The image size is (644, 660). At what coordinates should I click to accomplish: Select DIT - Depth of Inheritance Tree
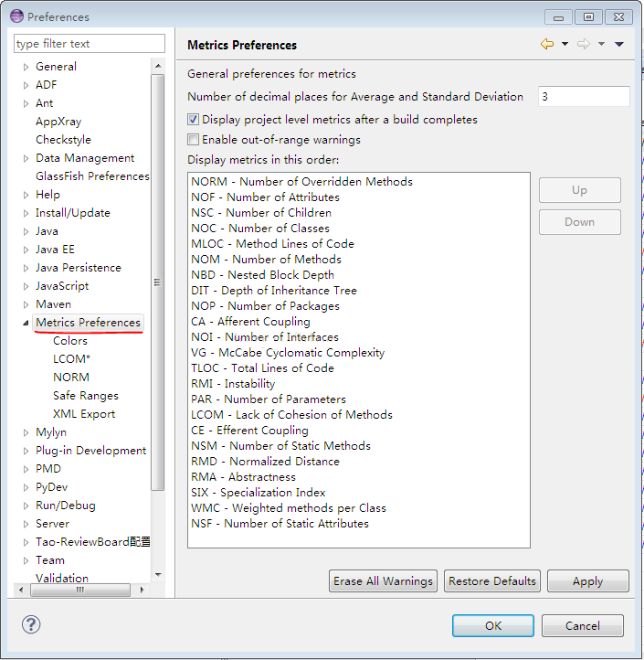click(274, 291)
